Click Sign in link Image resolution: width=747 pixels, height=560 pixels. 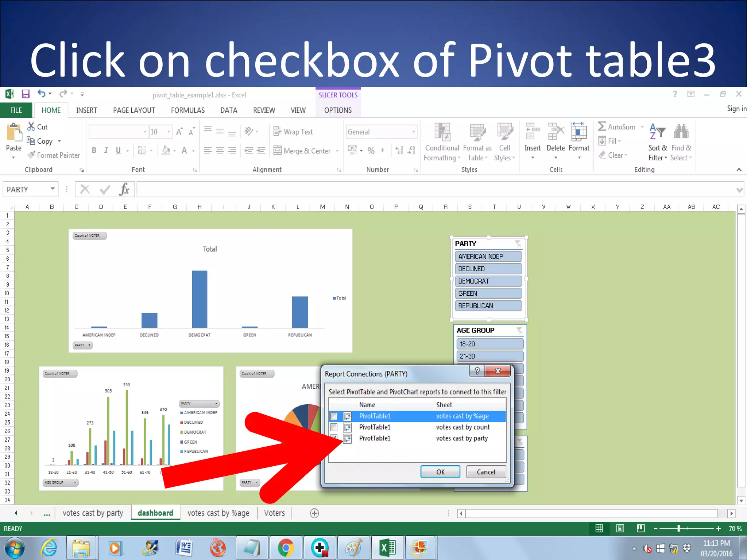click(736, 108)
